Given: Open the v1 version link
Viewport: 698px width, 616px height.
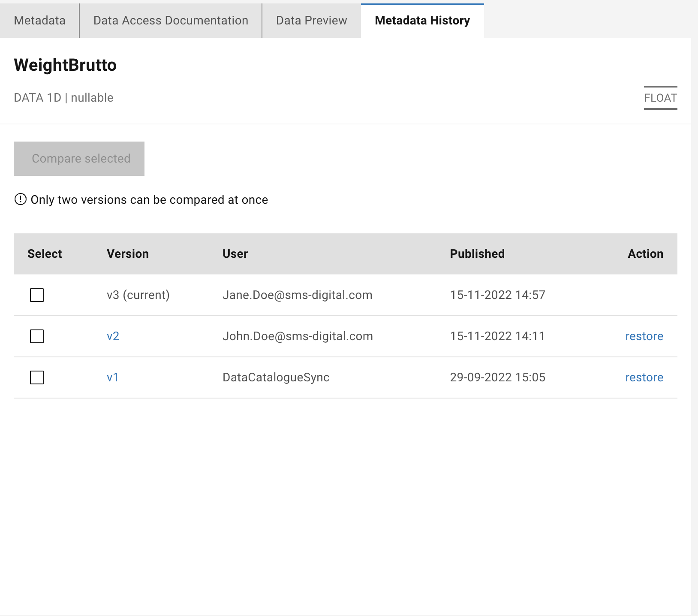Looking at the screenshot, I should (x=112, y=377).
